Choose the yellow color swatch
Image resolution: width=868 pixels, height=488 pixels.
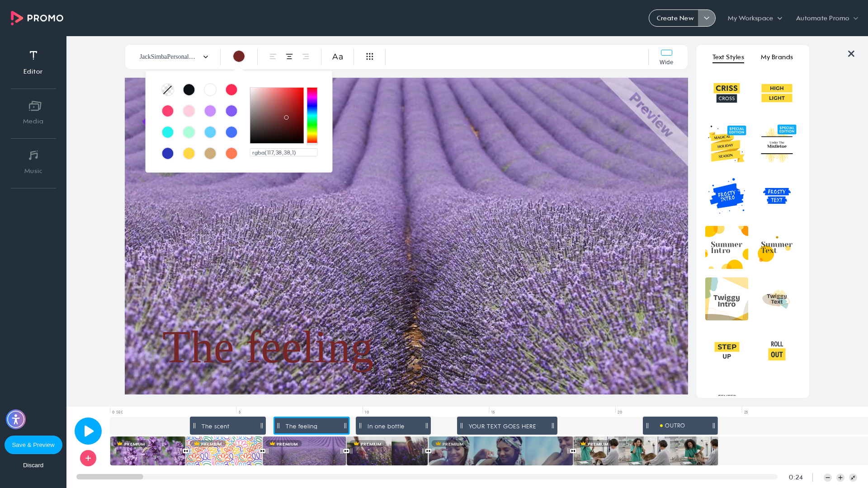click(x=189, y=154)
